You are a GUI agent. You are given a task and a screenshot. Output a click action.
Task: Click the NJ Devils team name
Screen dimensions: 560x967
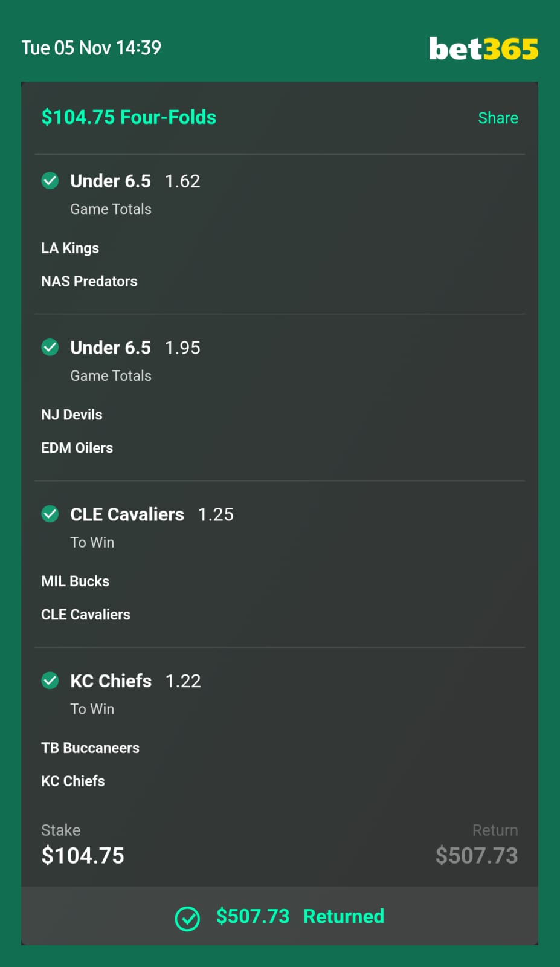point(72,415)
